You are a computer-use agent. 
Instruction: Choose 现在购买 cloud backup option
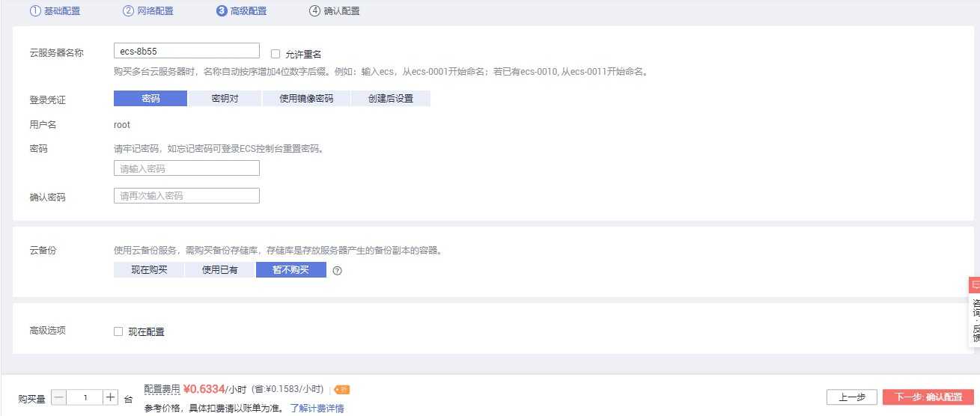(x=148, y=270)
